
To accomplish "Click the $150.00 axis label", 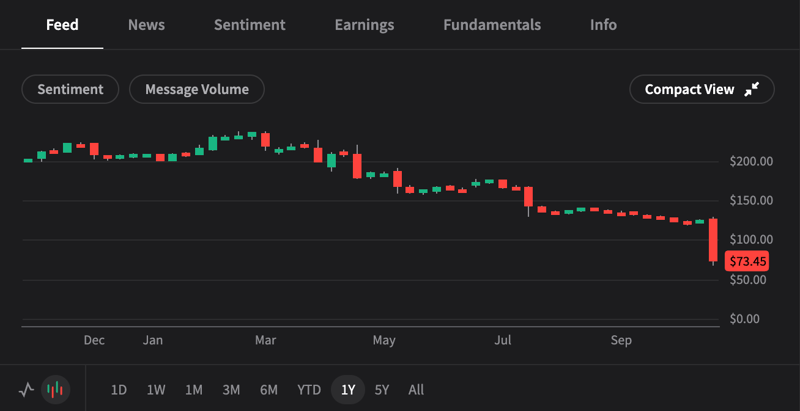I will [x=751, y=201].
